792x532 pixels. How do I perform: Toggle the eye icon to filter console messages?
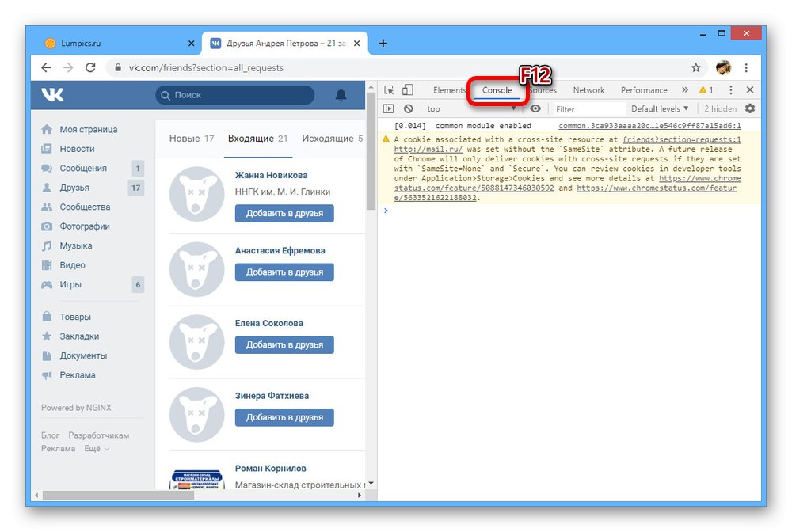[536, 108]
